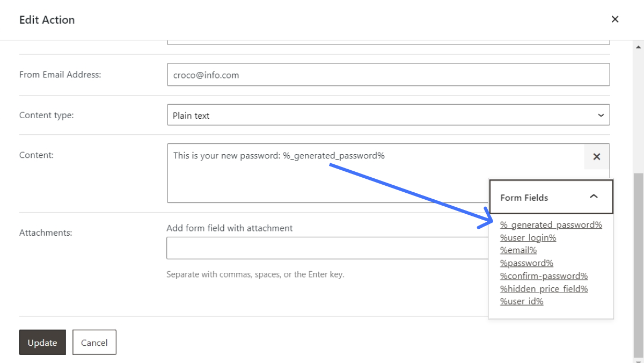Open the Content type dropdown

[x=388, y=115]
